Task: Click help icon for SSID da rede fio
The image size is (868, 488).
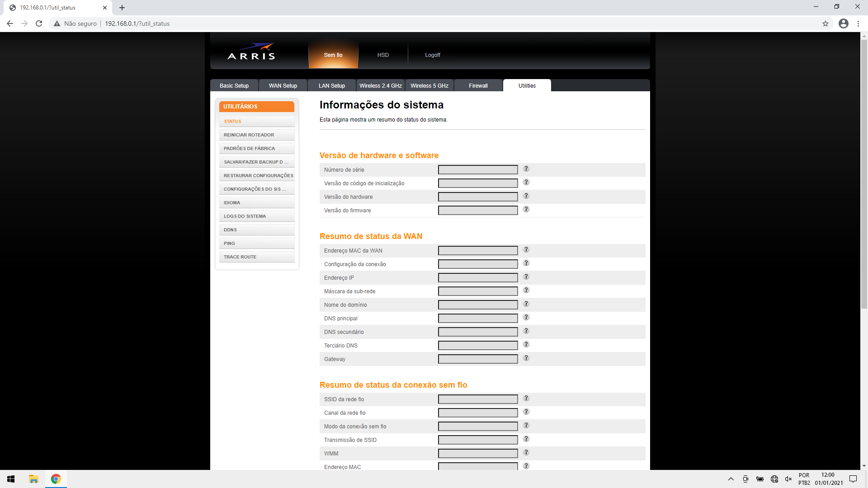Action: click(x=526, y=398)
